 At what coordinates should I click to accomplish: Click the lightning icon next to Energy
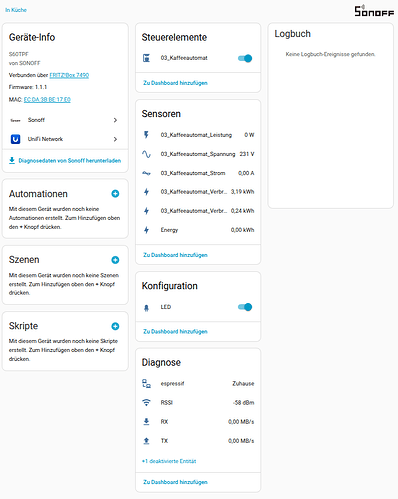pos(146,230)
